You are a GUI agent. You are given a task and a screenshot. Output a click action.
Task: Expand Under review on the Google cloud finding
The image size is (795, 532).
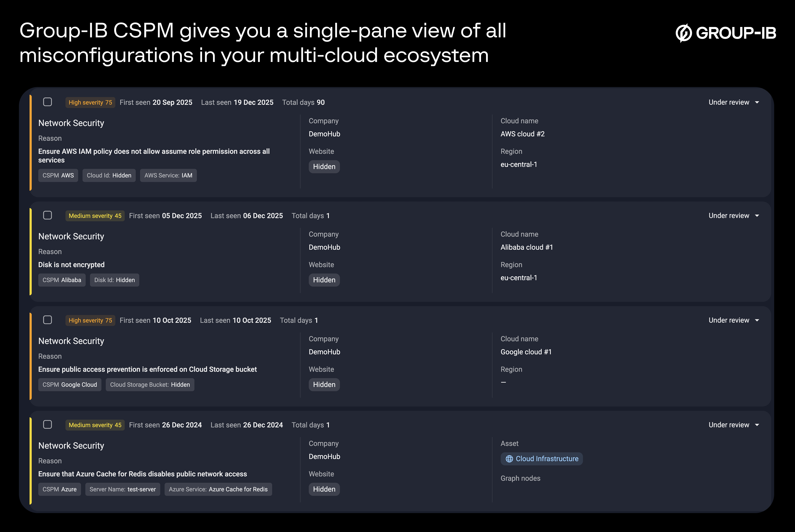[x=733, y=320]
